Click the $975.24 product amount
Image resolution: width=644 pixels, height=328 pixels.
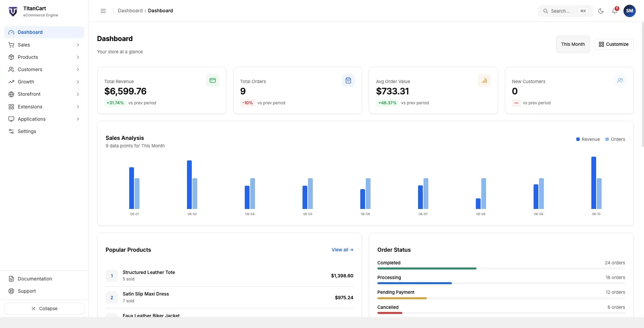344,298
